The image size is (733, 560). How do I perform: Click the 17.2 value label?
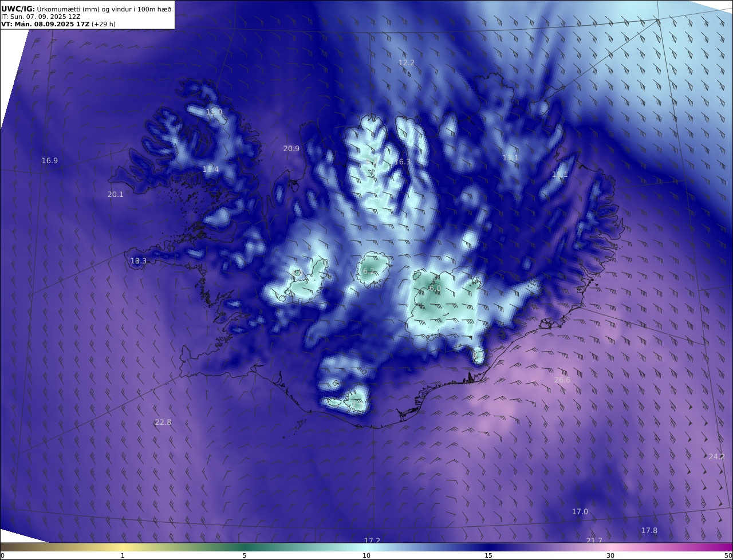(x=372, y=541)
